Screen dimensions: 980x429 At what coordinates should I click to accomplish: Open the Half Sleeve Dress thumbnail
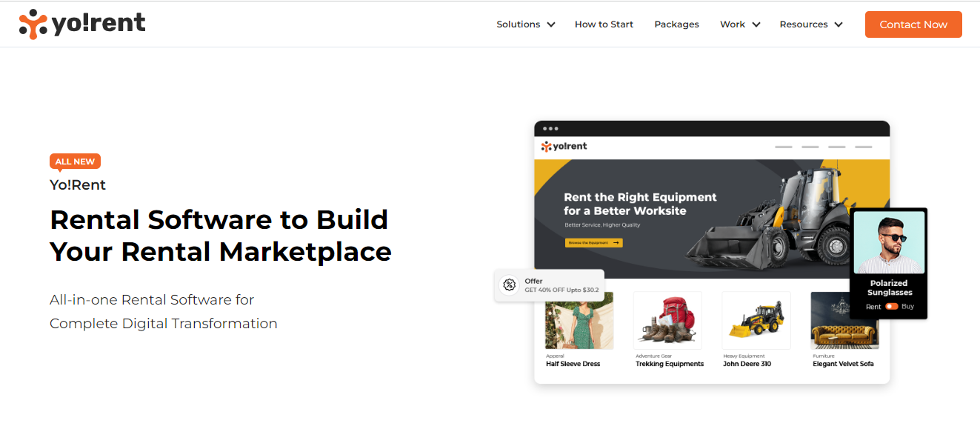(579, 320)
